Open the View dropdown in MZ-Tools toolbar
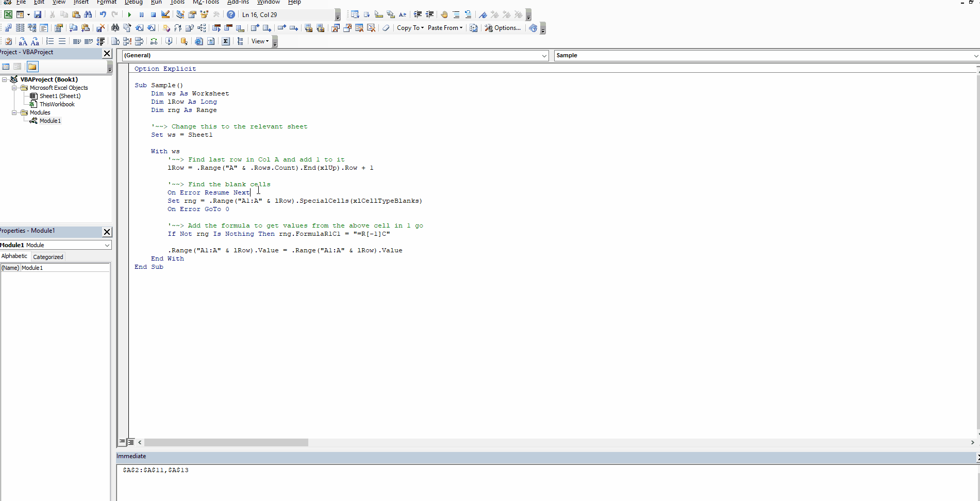The height and width of the screenshot is (501, 980). pyautogui.click(x=260, y=41)
